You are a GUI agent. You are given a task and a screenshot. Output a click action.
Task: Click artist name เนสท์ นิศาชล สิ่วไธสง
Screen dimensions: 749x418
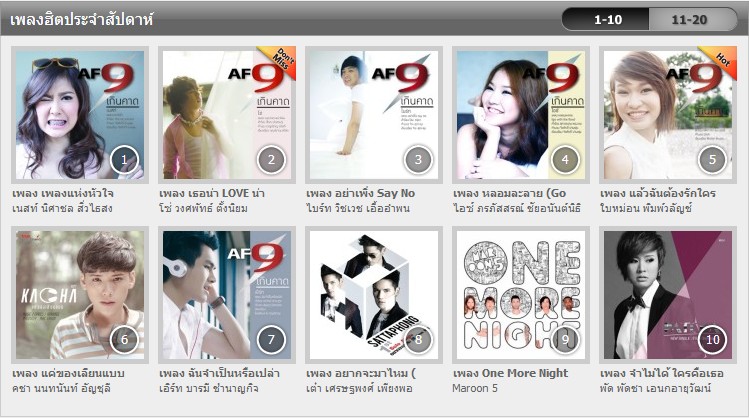point(62,208)
